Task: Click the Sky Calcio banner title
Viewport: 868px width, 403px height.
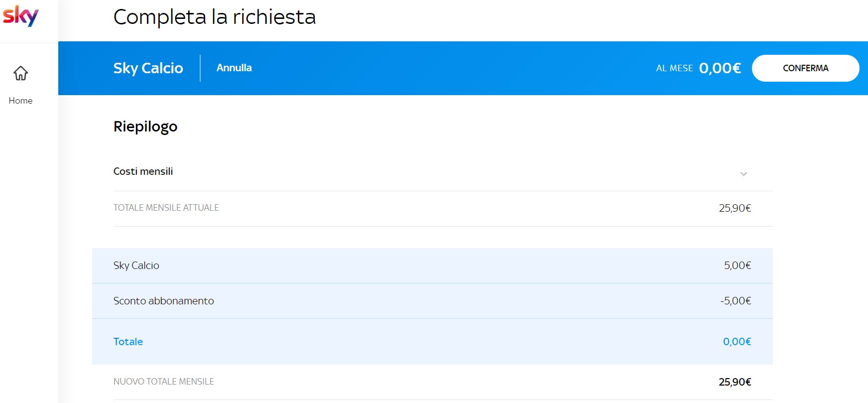Action: (148, 68)
